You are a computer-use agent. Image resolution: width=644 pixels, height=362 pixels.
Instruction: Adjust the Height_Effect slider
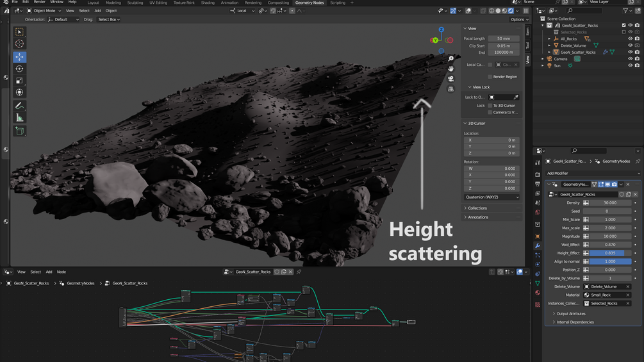(609, 253)
